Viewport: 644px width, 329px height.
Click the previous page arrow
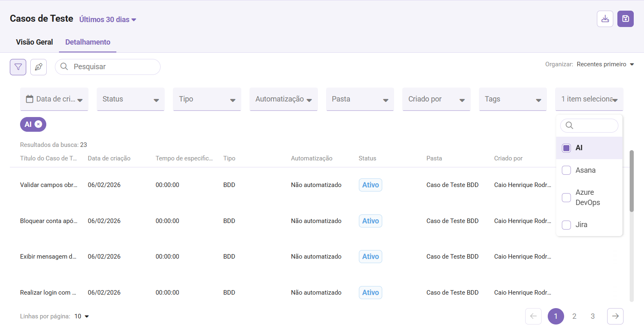(x=533, y=316)
